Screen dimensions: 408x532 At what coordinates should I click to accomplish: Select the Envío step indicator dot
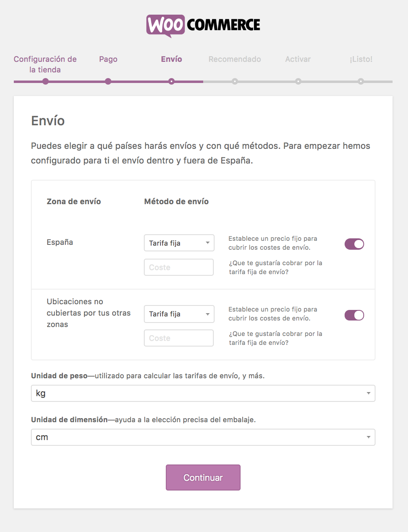[171, 81]
